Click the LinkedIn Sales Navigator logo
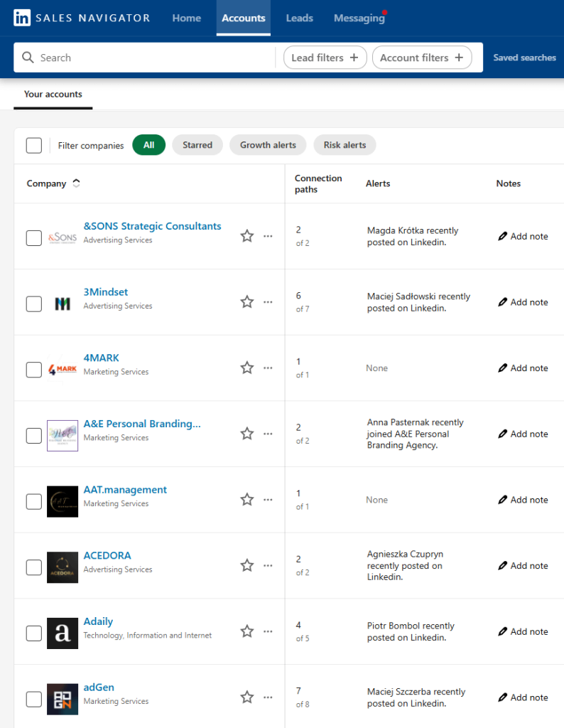Image resolution: width=564 pixels, height=728 pixels. click(x=80, y=18)
